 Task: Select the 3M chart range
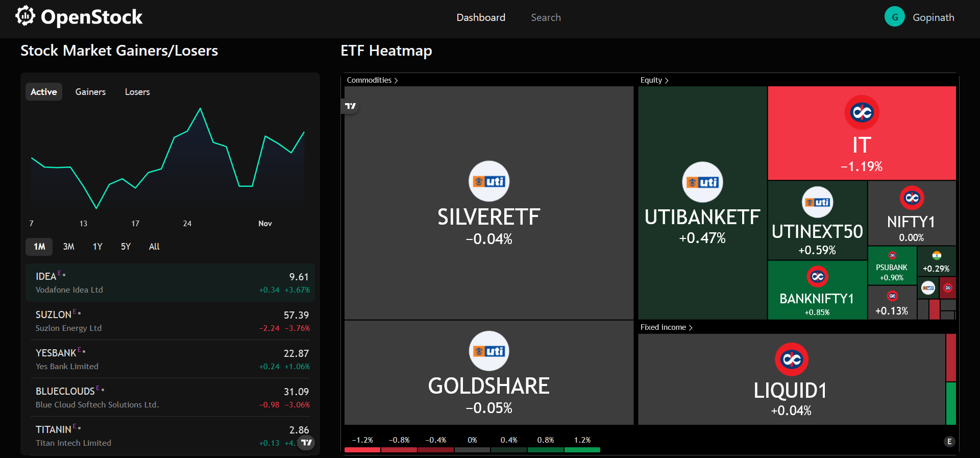68,247
